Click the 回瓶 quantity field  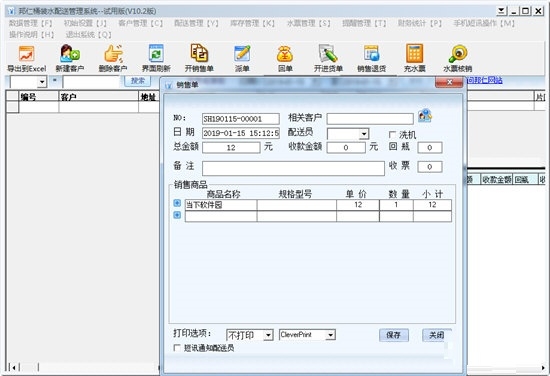[x=430, y=147]
